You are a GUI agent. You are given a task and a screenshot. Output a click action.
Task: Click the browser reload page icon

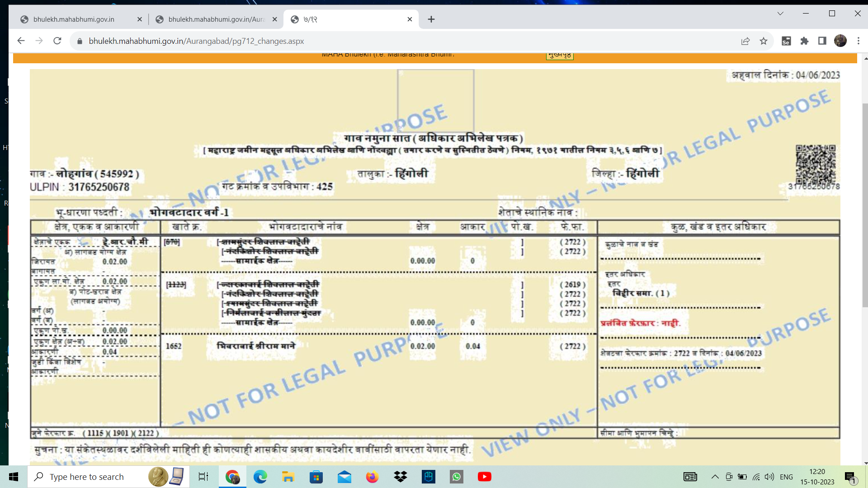57,41
